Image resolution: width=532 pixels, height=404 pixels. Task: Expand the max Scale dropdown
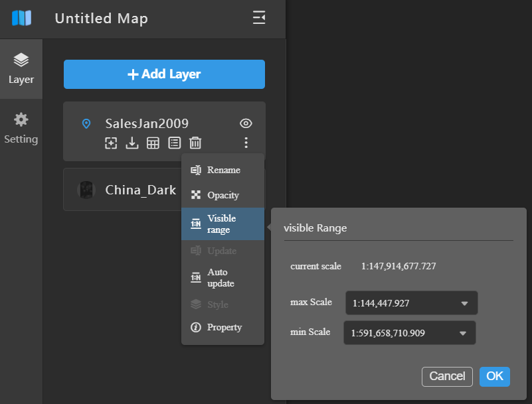[412, 303]
